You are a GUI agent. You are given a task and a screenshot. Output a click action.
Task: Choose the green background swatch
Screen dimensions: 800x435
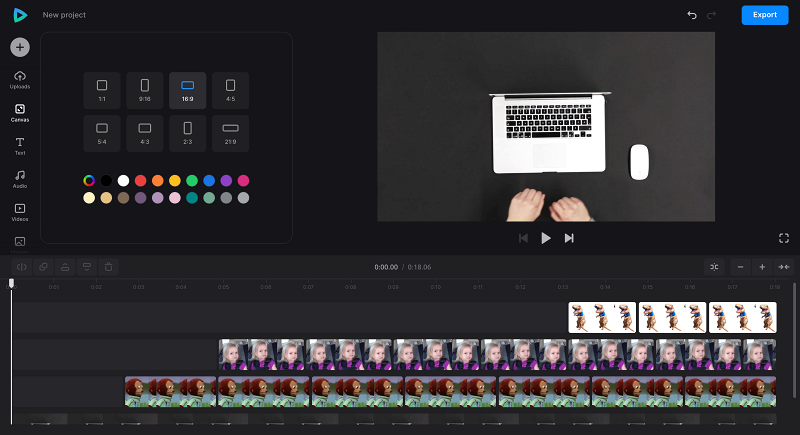coord(192,181)
